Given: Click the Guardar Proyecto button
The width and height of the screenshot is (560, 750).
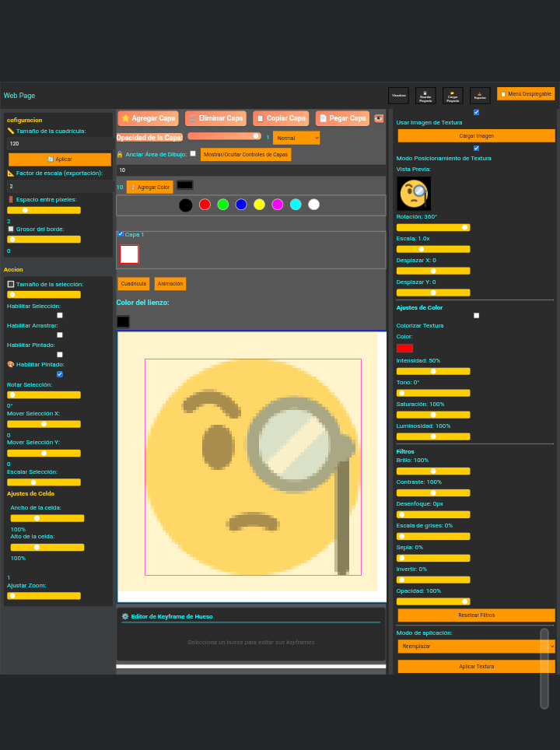Looking at the screenshot, I should (425, 95).
